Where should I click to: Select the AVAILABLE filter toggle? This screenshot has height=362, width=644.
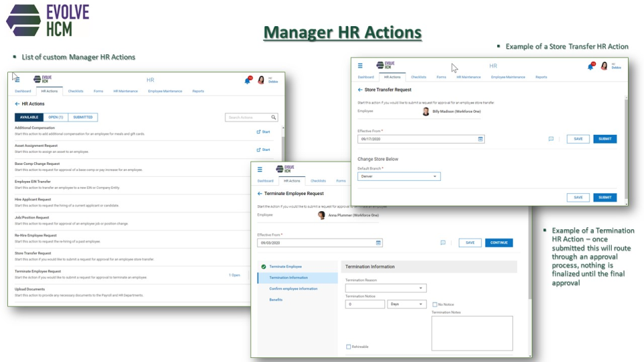(29, 117)
